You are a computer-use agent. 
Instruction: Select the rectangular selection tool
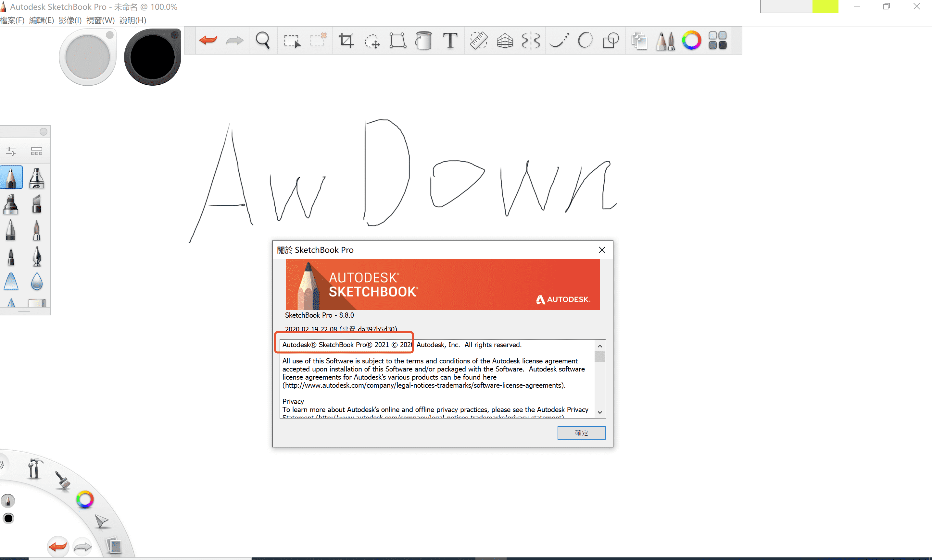click(292, 40)
